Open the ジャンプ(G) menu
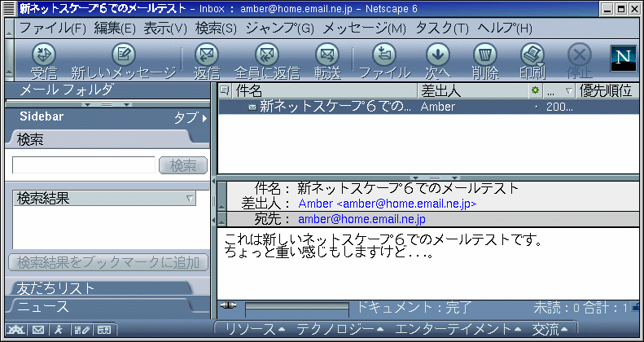Image resolution: width=644 pixels, height=342 pixels. [280, 28]
